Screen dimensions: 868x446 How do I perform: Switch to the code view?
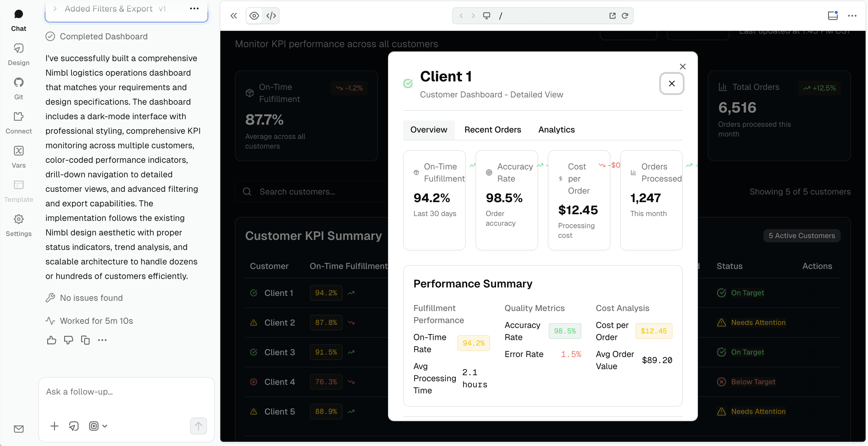coord(271,16)
